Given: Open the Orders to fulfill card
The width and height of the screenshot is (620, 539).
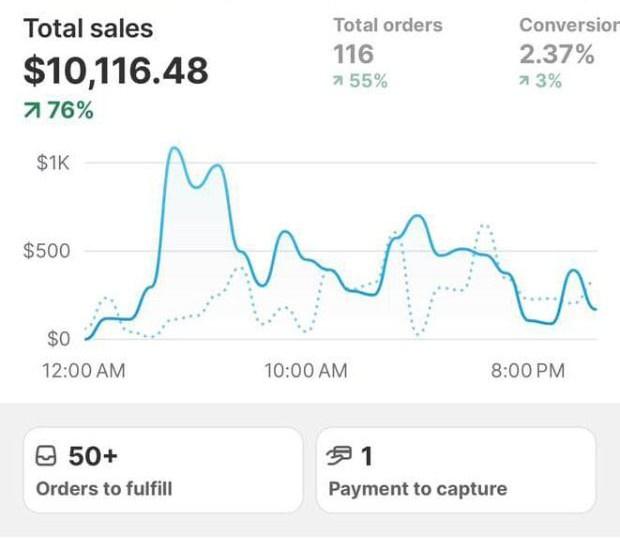Looking at the screenshot, I should 162,470.
